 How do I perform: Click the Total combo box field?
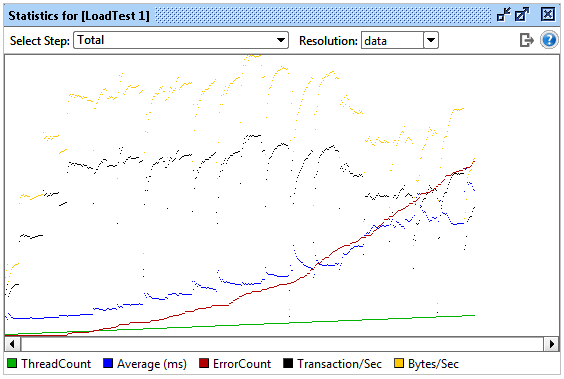click(x=181, y=40)
